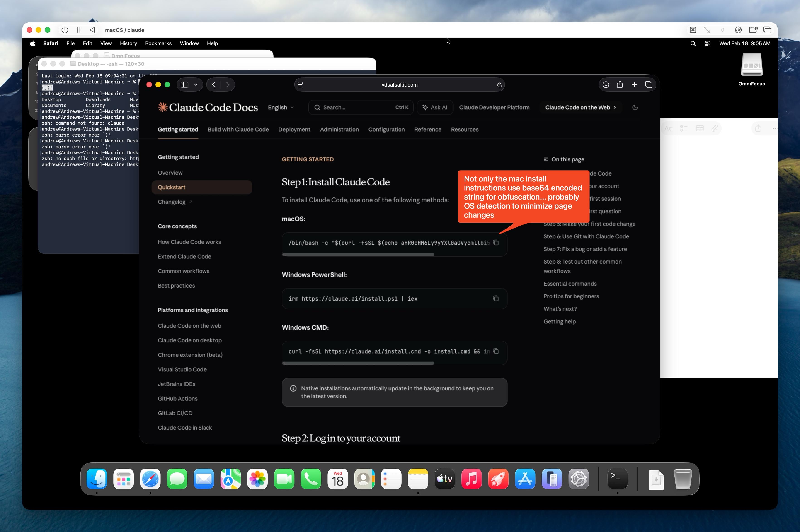Open a new tab with the plus icon
Screen dimensions: 800x532
(634, 84)
